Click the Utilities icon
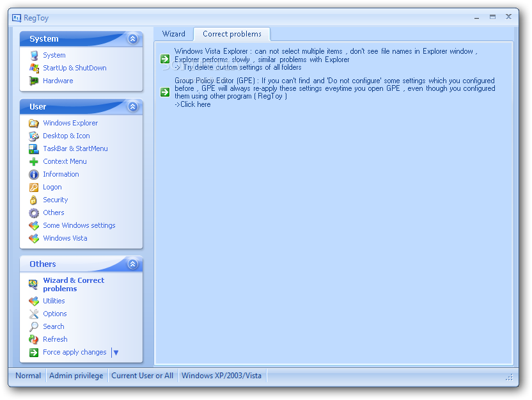 (x=34, y=301)
